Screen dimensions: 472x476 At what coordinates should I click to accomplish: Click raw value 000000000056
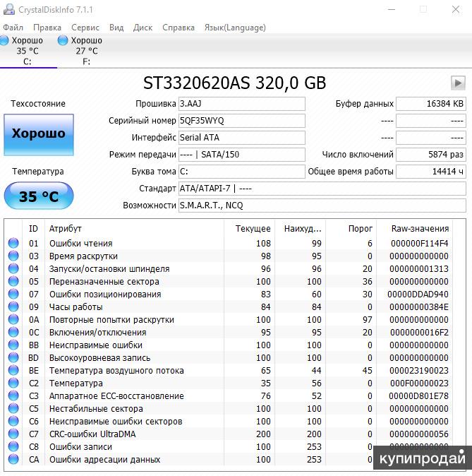tap(419, 434)
